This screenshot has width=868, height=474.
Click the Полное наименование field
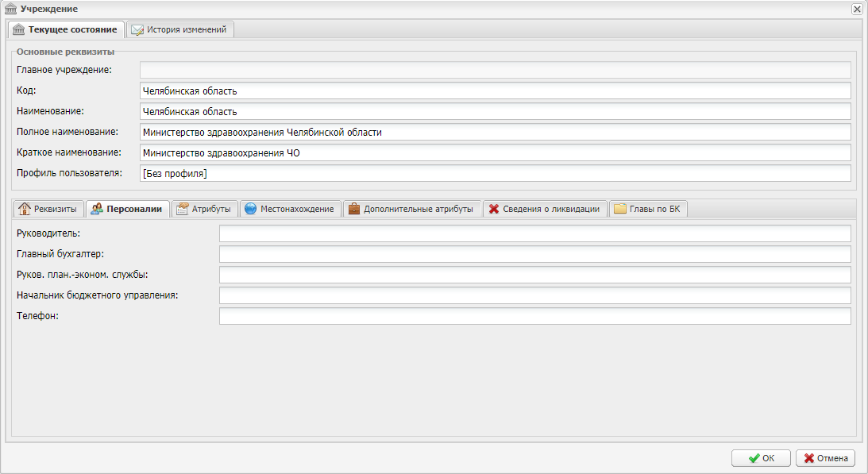pos(495,132)
